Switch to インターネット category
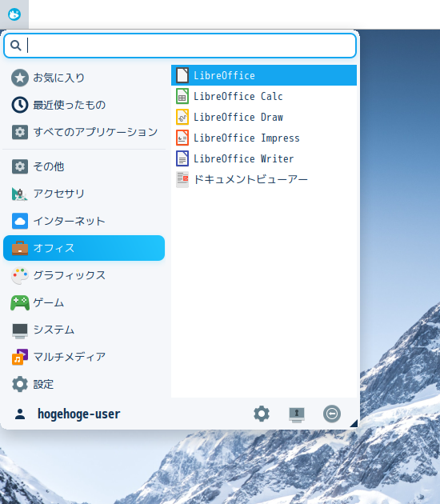Viewport: 440px width, 504px height. (84, 221)
